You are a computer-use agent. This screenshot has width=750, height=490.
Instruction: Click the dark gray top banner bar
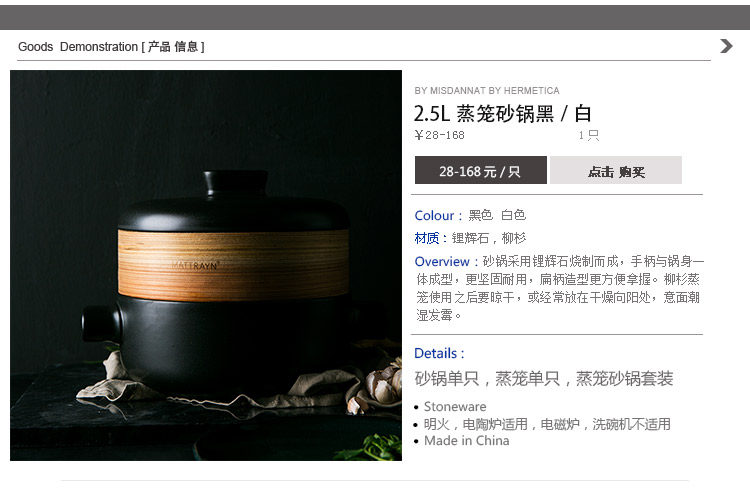[375, 18]
